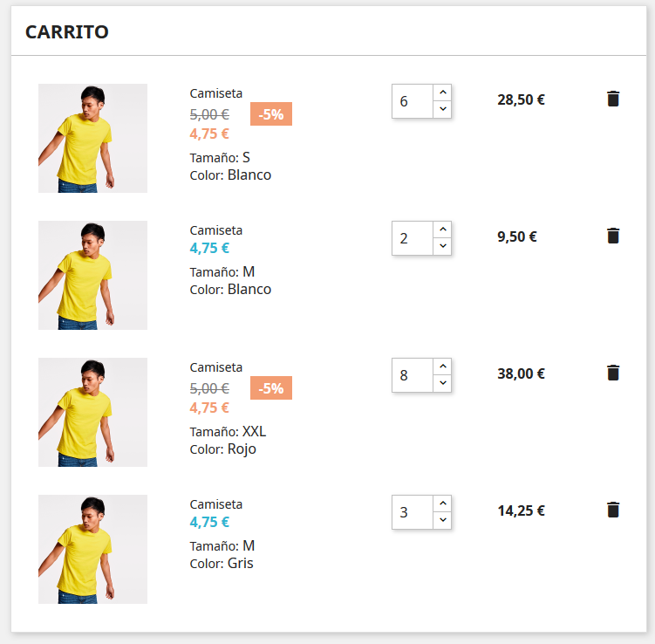
Task: Click thumbnail of the size S Blanco shirt
Action: click(92, 138)
